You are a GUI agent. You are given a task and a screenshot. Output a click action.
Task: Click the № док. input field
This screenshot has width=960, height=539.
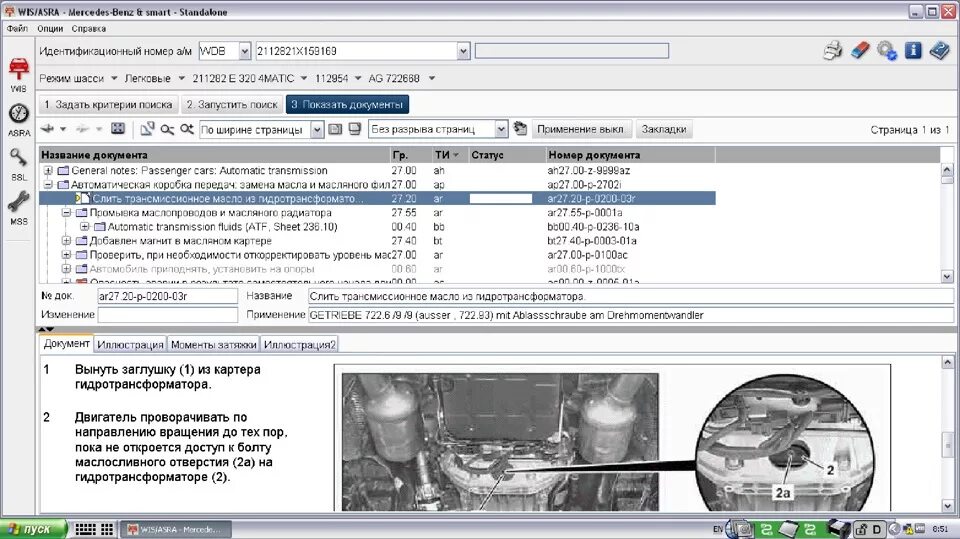pos(167,296)
